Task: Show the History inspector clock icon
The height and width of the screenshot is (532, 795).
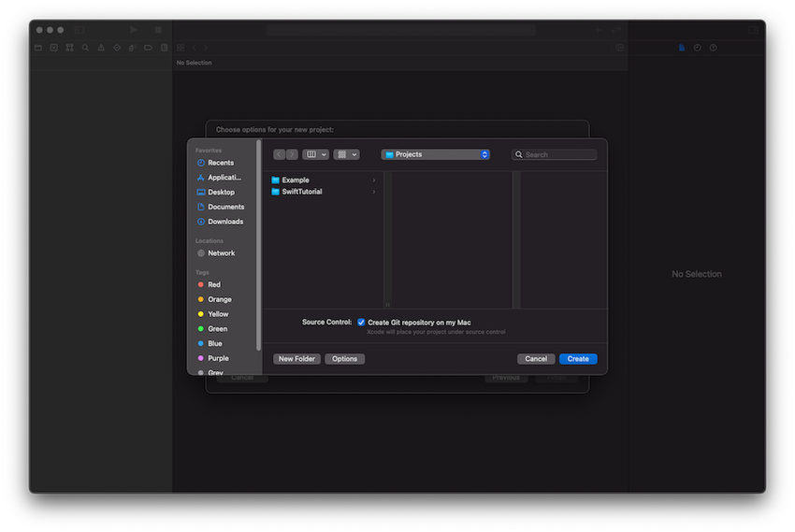Action: click(697, 48)
